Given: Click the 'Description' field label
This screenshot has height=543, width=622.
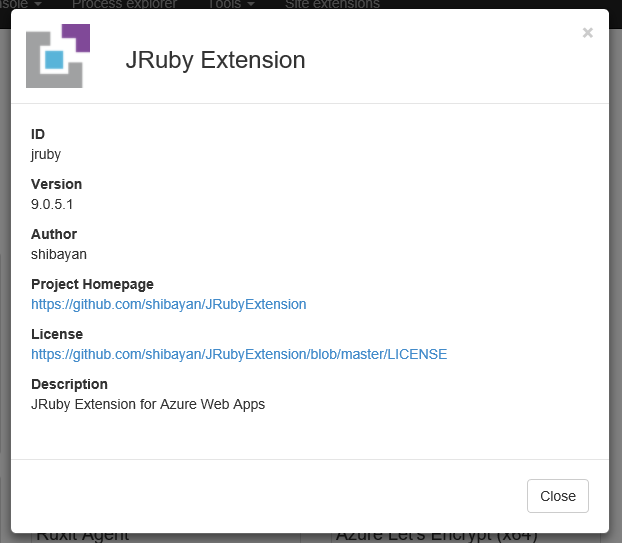Looking at the screenshot, I should point(69,384).
